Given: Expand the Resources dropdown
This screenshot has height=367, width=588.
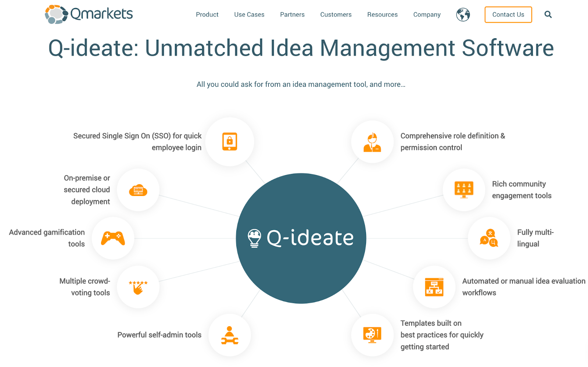Looking at the screenshot, I should (x=382, y=15).
